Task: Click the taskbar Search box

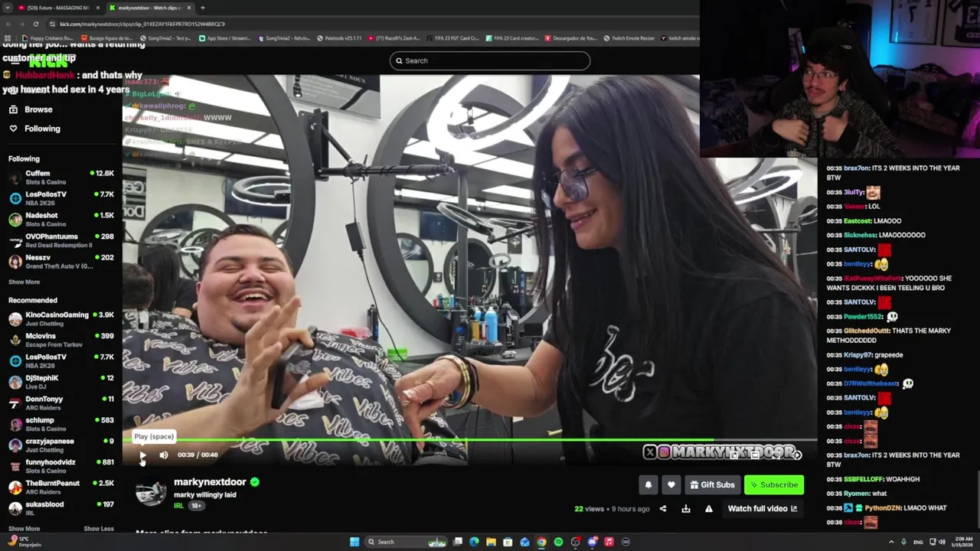Action: coord(406,542)
